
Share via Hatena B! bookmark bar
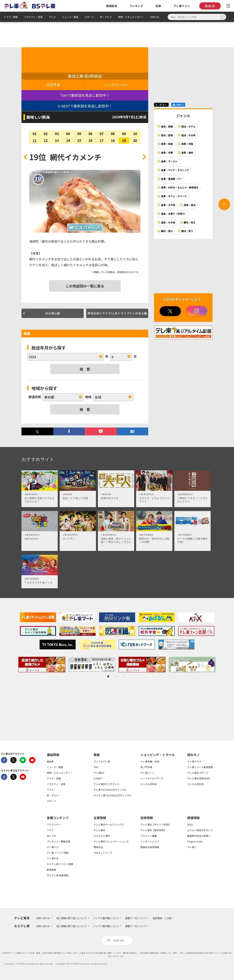coord(132,431)
